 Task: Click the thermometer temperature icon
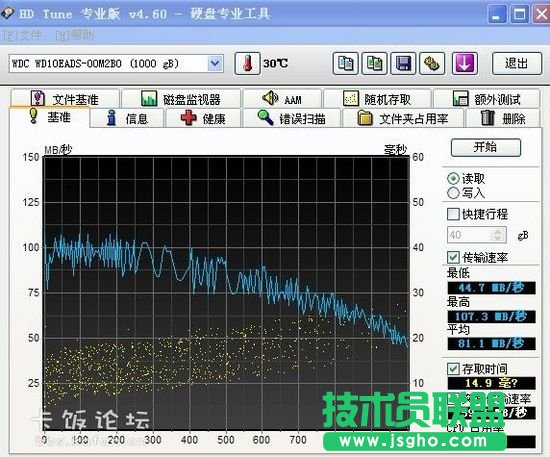[247, 63]
